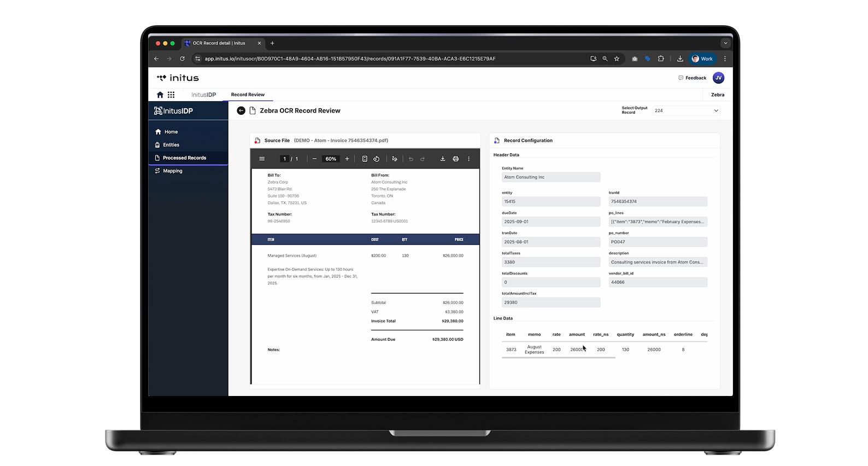
Task: Download the invoice PDF from viewer toolbar
Action: coord(443,159)
